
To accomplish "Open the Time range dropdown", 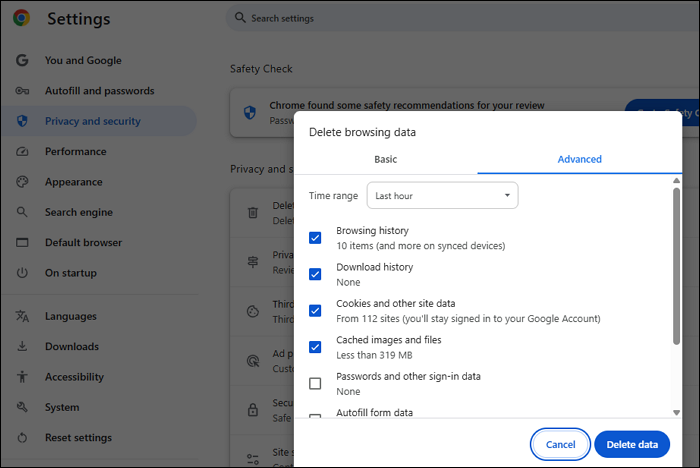I will tap(442, 196).
